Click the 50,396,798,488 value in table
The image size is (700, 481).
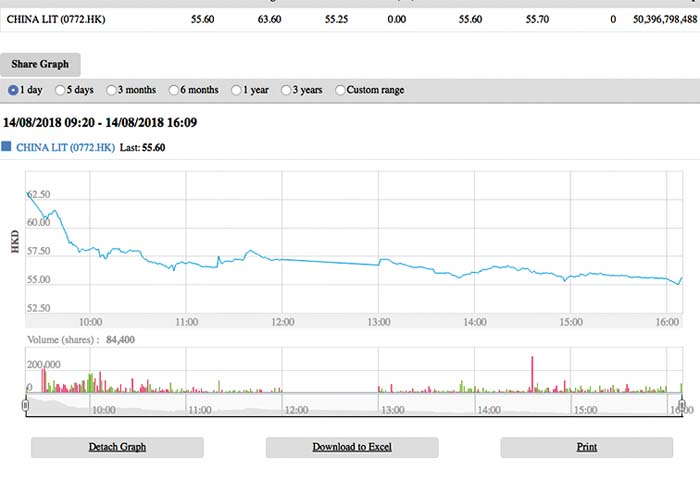pyautogui.click(x=665, y=19)
